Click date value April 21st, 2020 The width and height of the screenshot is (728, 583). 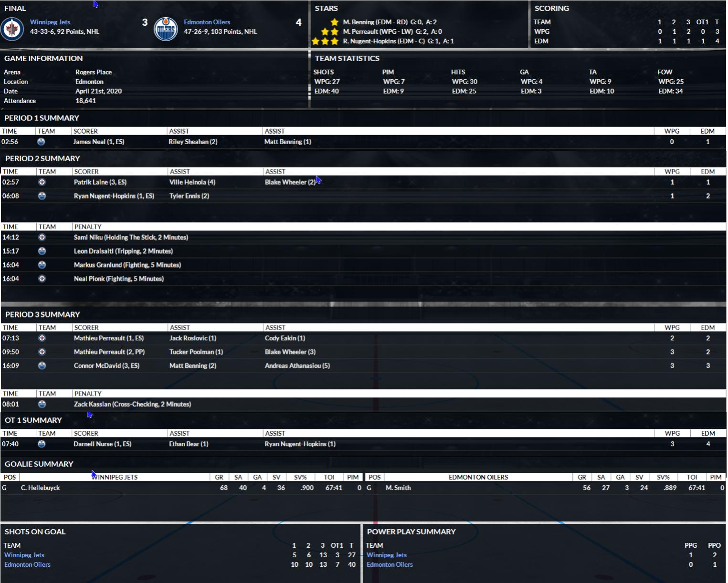tap(98, 92)
